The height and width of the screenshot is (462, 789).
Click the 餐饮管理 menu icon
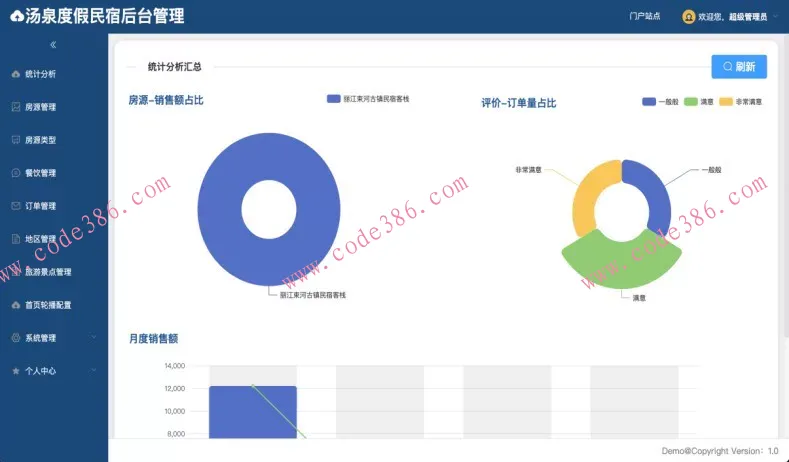pos(16,173)
